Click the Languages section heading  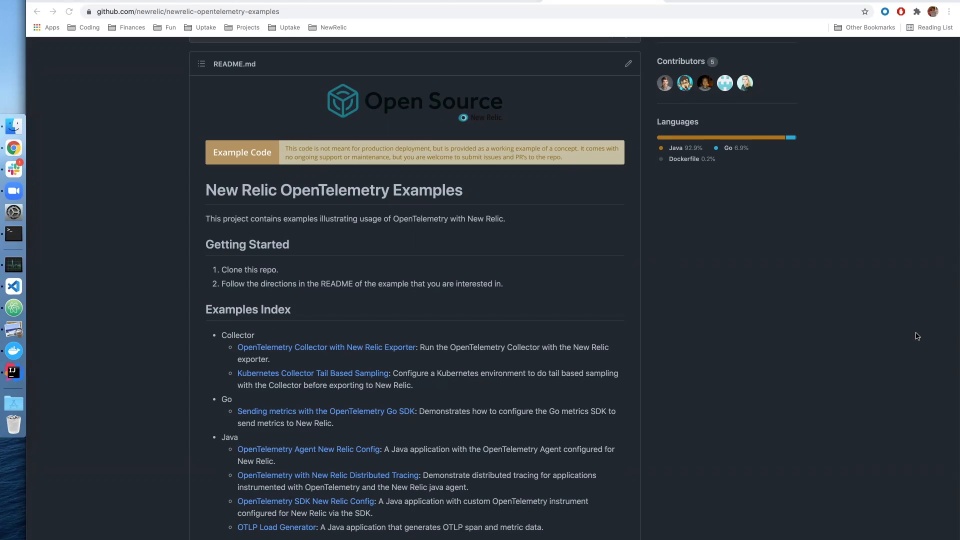677,122
